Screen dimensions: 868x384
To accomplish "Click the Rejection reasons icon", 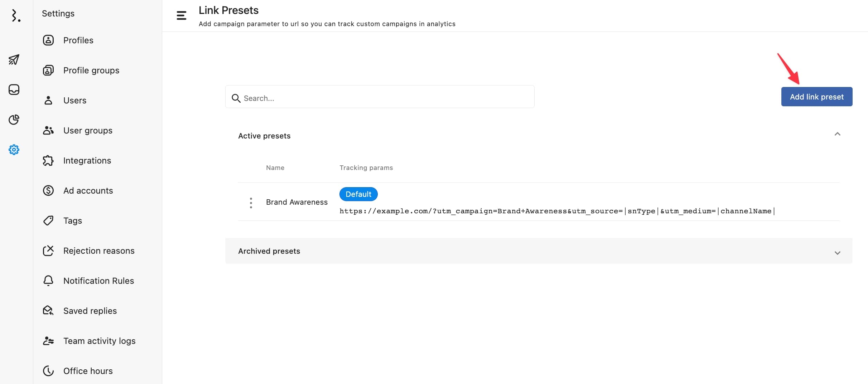I will 48,251.
